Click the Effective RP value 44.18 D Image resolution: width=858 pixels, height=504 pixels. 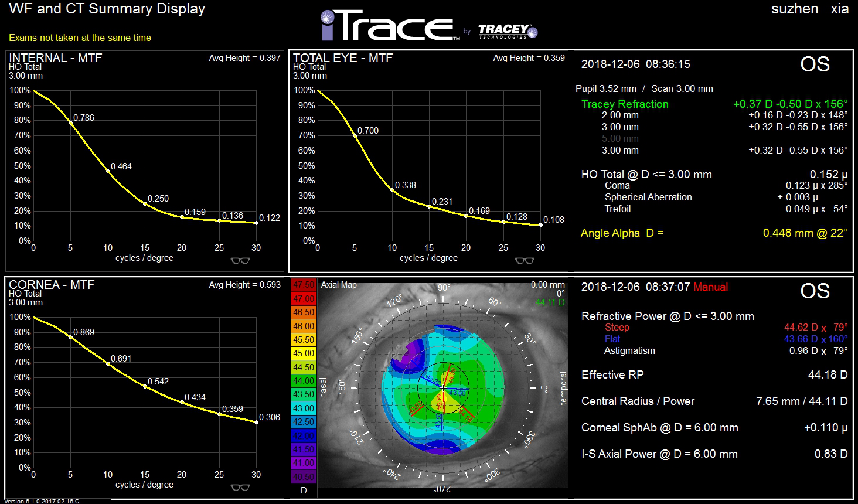click(828, 375)
